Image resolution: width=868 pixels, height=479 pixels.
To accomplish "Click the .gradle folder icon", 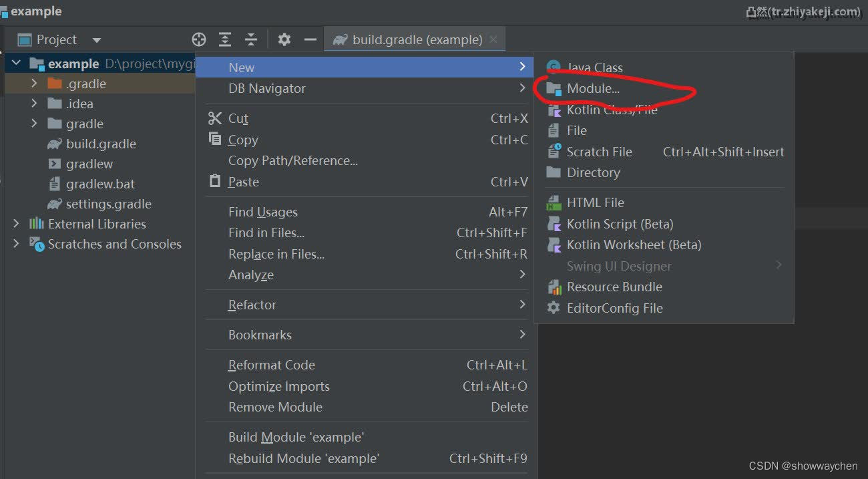I will pyautogui.click(x=55, y=84).
